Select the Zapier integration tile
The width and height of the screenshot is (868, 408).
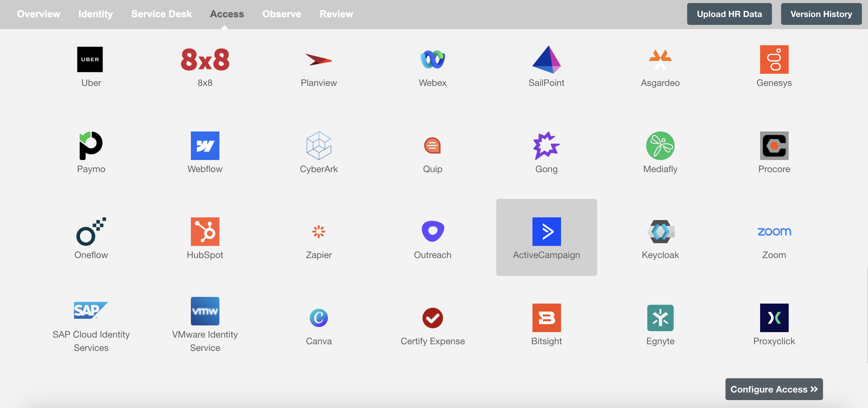(x=319, y=237)
